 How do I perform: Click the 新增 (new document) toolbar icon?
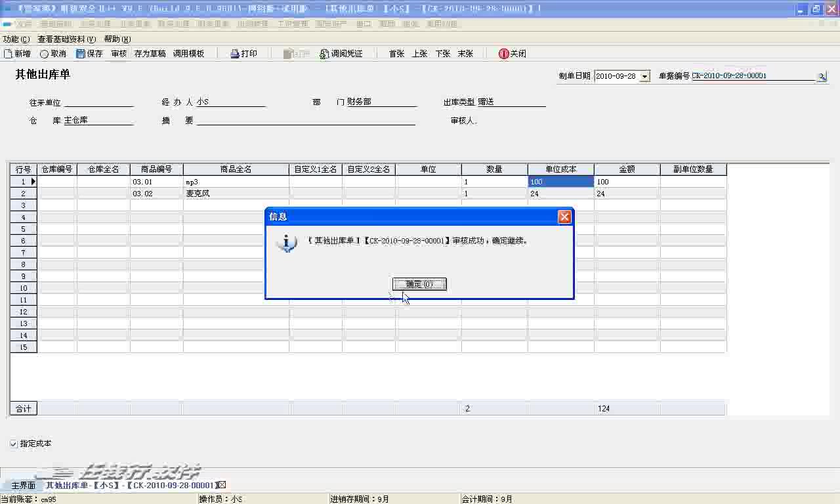coord(8,54)
